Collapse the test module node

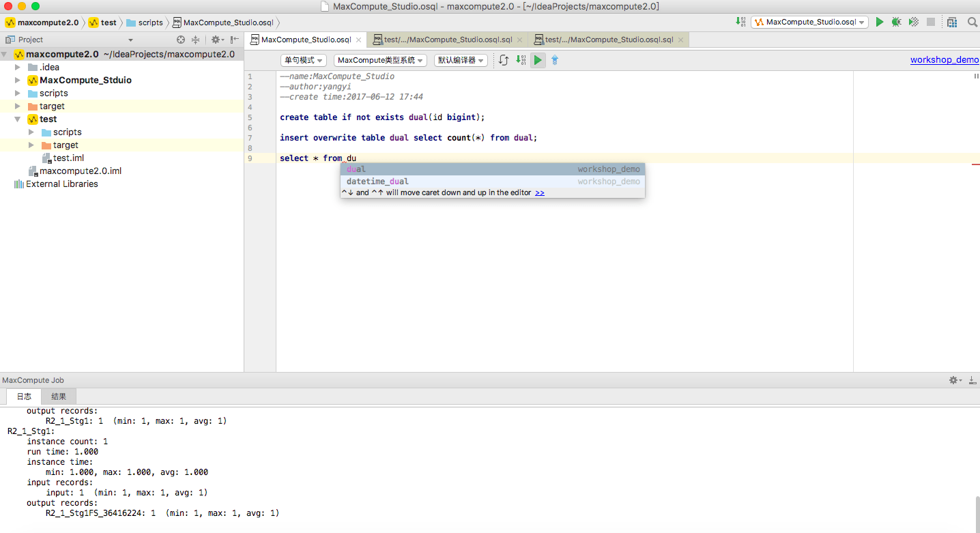[18, 119]
